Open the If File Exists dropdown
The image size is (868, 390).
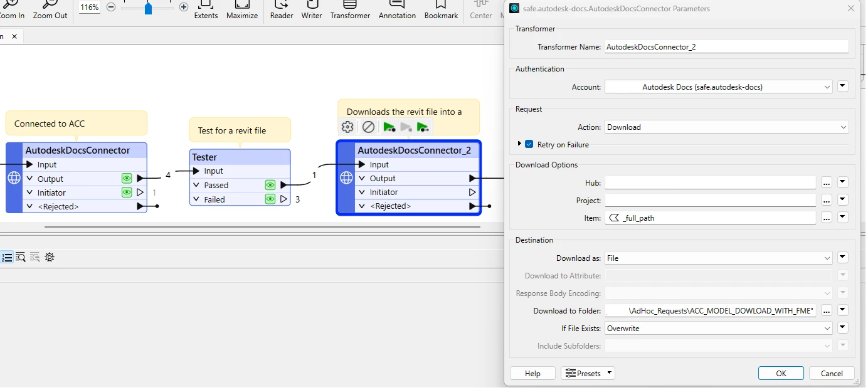(x=719, y=329)
